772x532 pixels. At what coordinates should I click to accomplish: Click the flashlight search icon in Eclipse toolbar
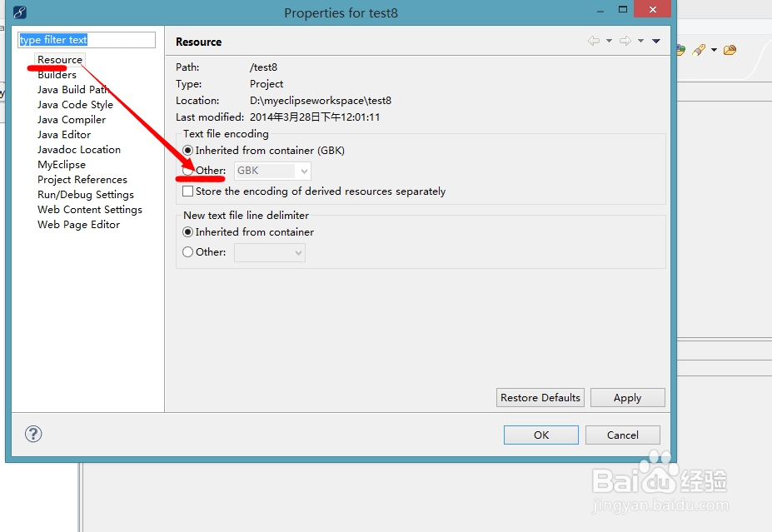(699, 50)
